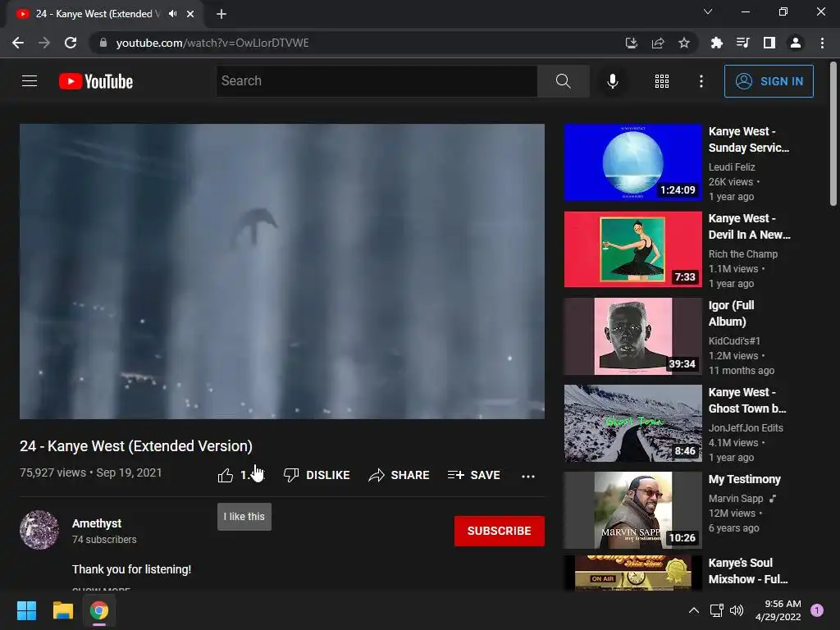Open Chrome profile avatar icon
This screenshot has height=630, width=840.
(796, 43)
